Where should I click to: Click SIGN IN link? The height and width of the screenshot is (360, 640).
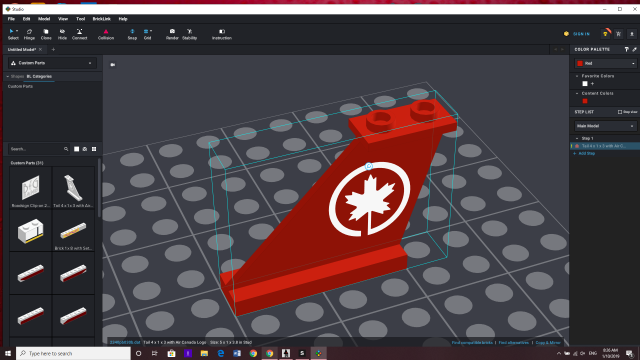[x=581, y=34]
